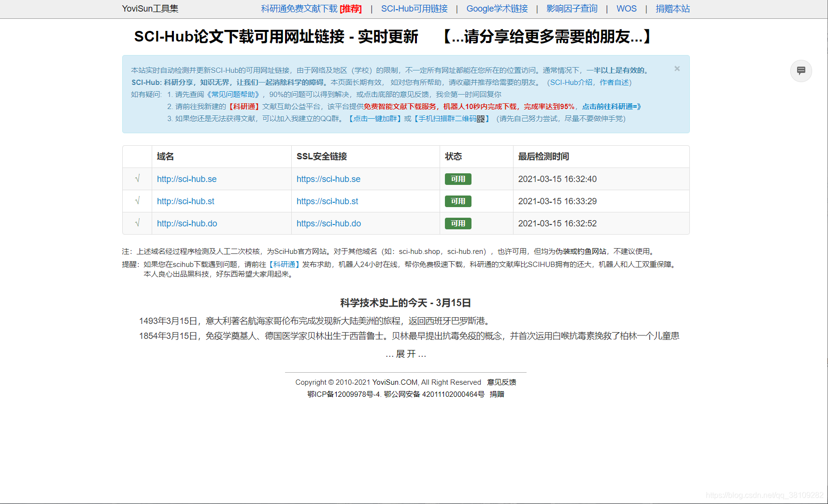This screenshot has height=504, width=828.
Task: Click the SSL安全链接 column header
Action: tap(322, 156)
